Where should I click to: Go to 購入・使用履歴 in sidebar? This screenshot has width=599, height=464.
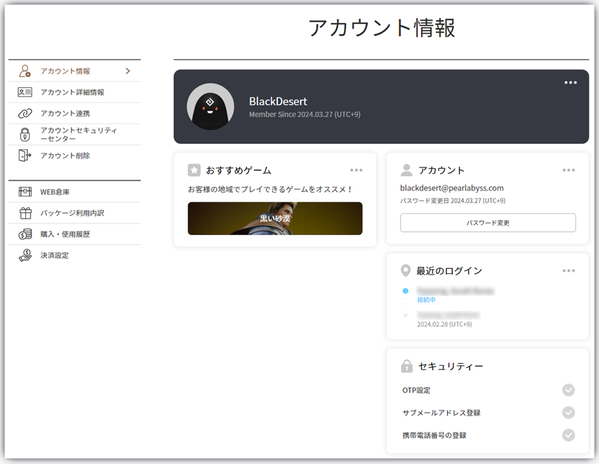[x=74, y=234]
